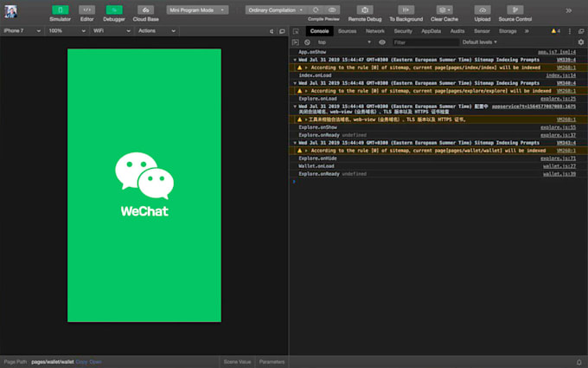The height and width of the screenshot is (368, 588).
Task: Send simulator To Background
Action: pyautogui.click(x=406, y=10)
